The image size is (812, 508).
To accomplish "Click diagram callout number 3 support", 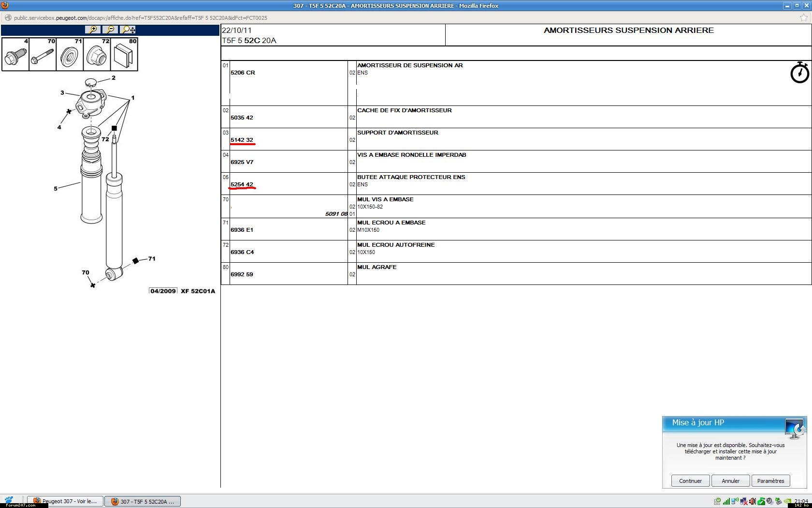I will pos(62,93).
